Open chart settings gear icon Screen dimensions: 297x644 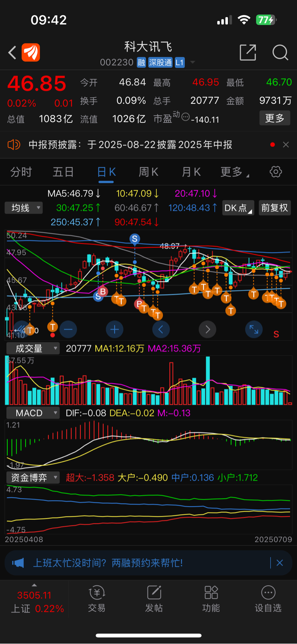[x=276, y=172]
